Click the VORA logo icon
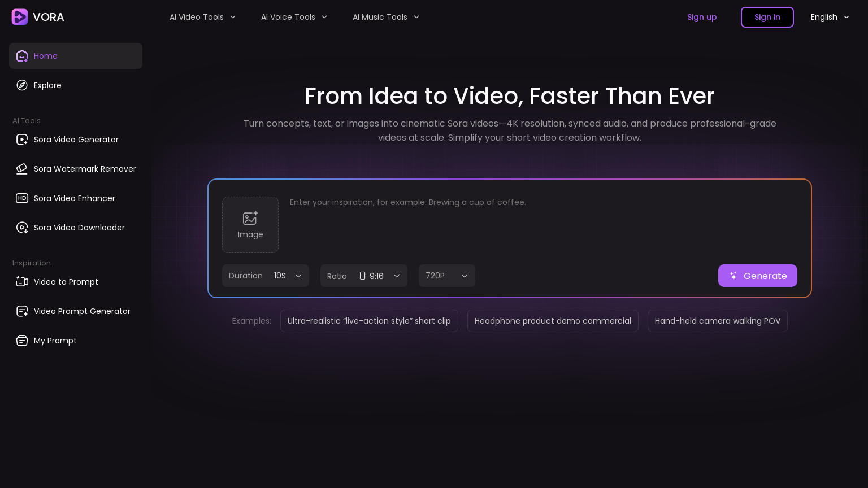The image size is (868, 488). pos(20,17)
